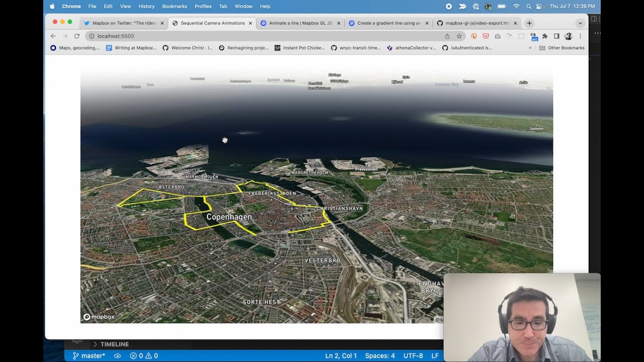Click the site information icon in address bar
Viewport: 644px width, 362px height.
tap(92, 36)
